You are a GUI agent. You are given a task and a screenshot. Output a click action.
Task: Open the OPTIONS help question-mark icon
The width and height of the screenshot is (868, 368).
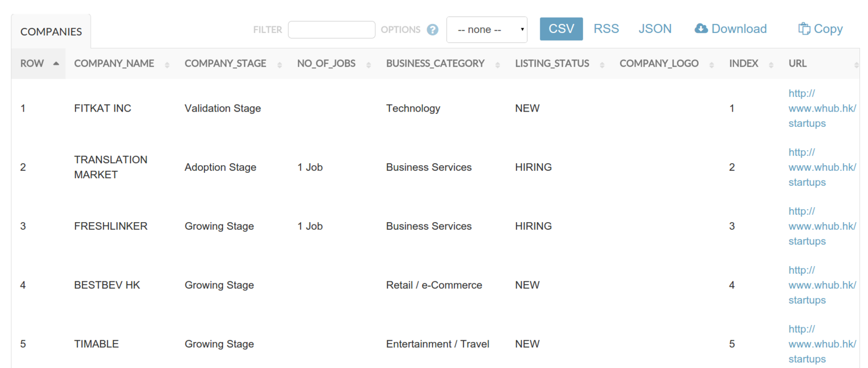coord(432,30)
